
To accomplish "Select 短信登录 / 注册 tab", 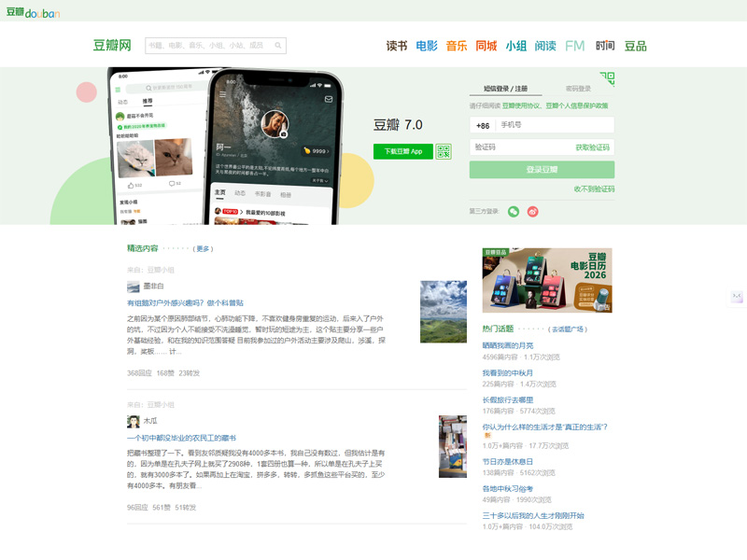I will click(x=505, y=89).
